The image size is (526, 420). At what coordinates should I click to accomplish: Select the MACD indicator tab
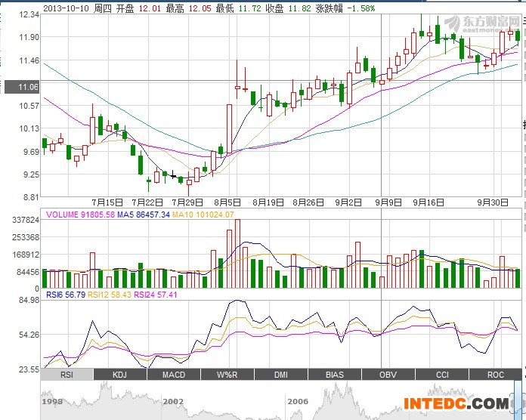[x=173, y=375]
